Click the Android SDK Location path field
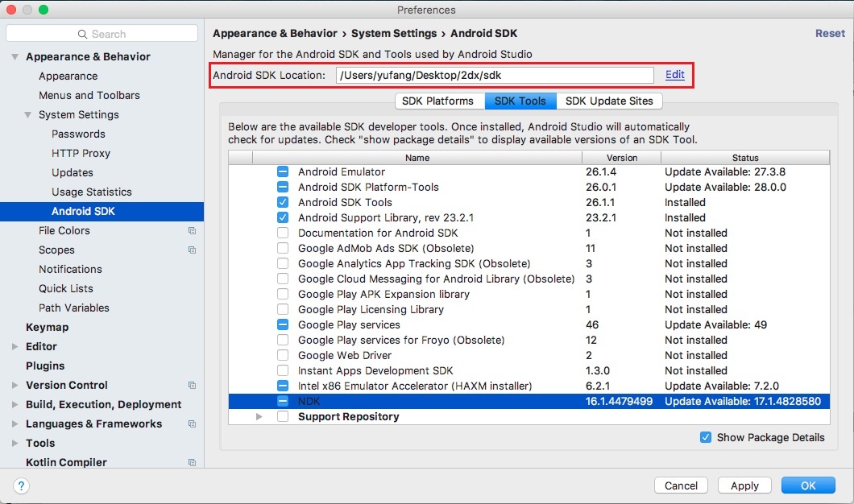The image size is (854, 504). tap(495, 75)
